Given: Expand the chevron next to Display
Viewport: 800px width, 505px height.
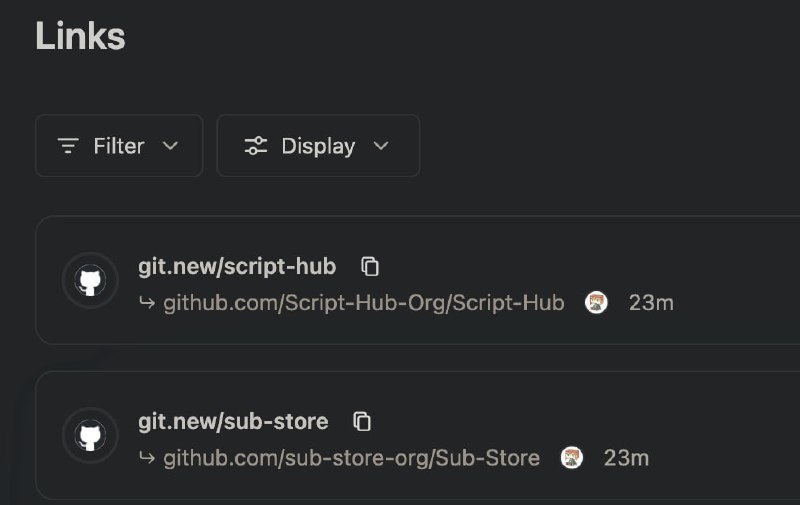Looking at the screenshot, I should tap(381, 146).
